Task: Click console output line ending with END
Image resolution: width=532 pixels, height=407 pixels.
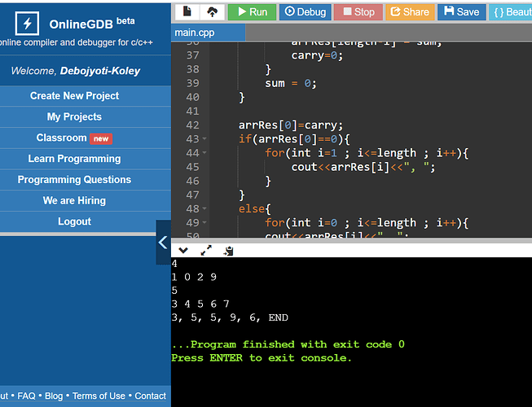Action: click(x=230, y=317)
